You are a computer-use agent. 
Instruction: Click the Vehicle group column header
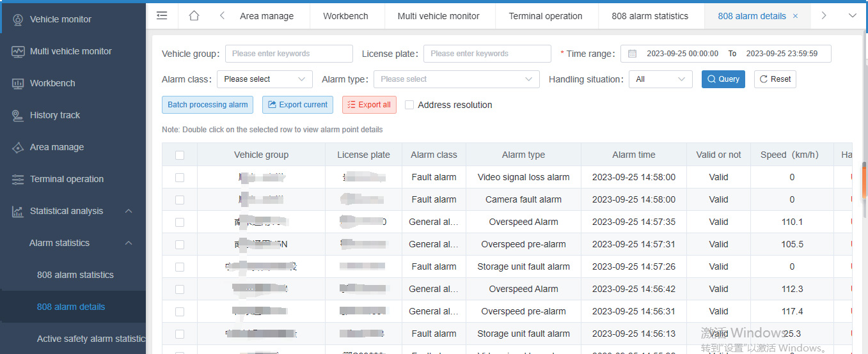261,155
